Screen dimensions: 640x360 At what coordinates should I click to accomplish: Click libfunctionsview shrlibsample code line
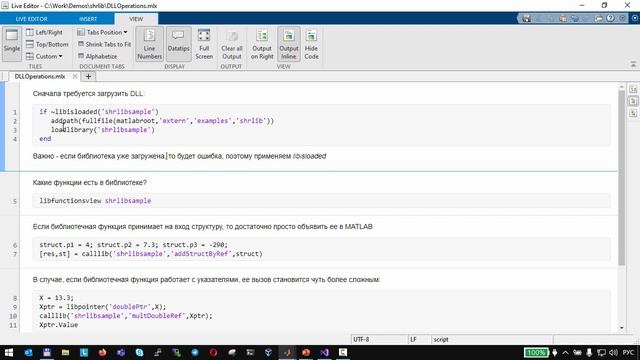coord(95,201)
